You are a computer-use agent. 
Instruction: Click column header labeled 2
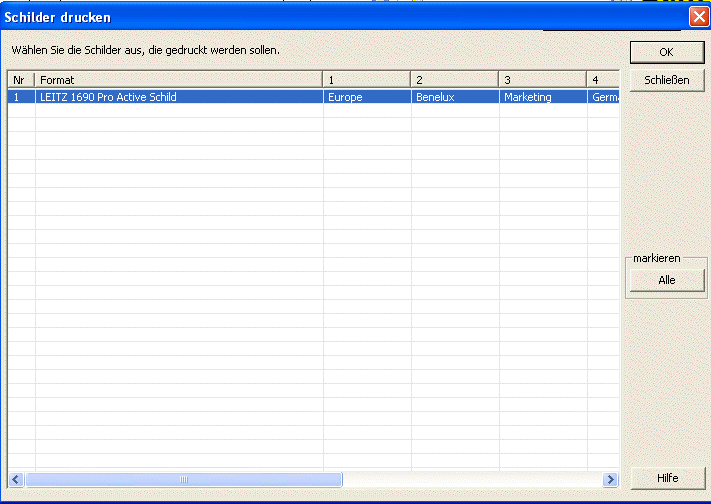pyautogui.click(x=453, y=79)
